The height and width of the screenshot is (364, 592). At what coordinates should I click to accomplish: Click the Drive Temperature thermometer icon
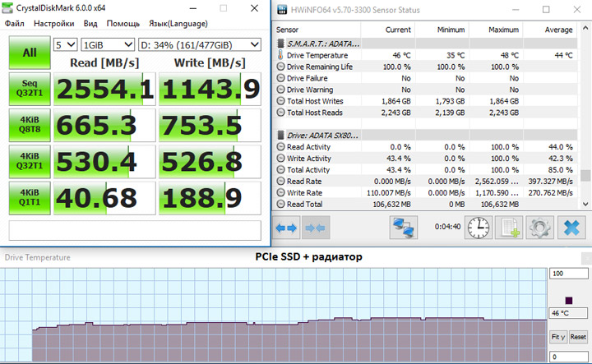280,55
